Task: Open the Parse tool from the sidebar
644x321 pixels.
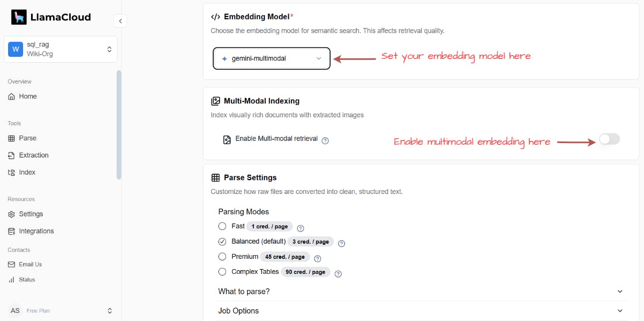Action: click(x=27, y=138)
